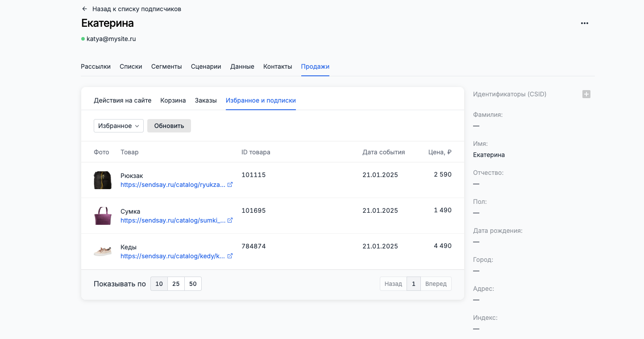644x339 pixels.
Task: Show 10 items per page
Action: (159, 284)
